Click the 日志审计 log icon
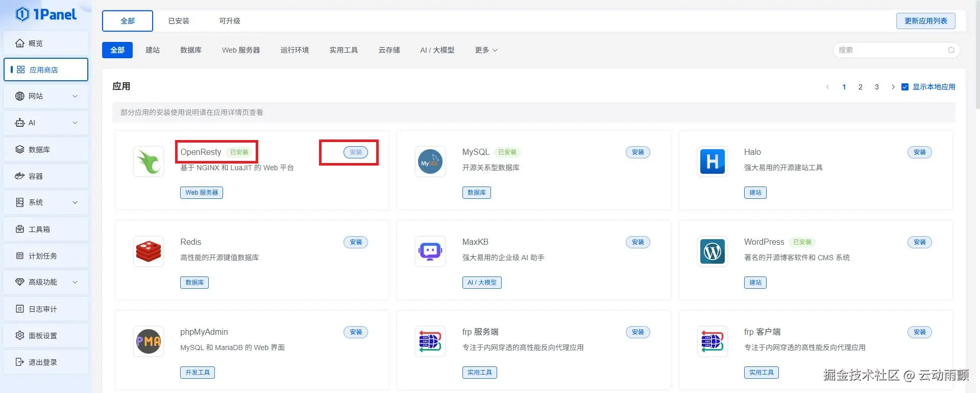Image resolution: width=980 pixels, height=393 pixels. point(20,309)
